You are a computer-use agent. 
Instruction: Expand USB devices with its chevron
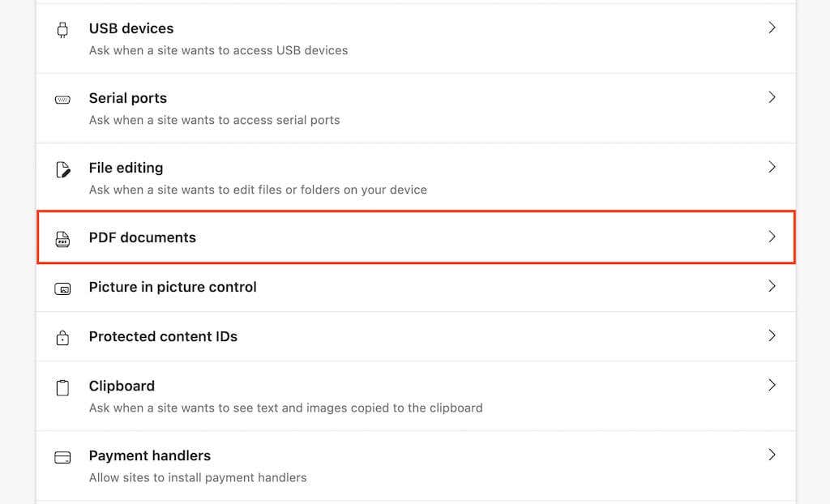[x=772, y=28]
